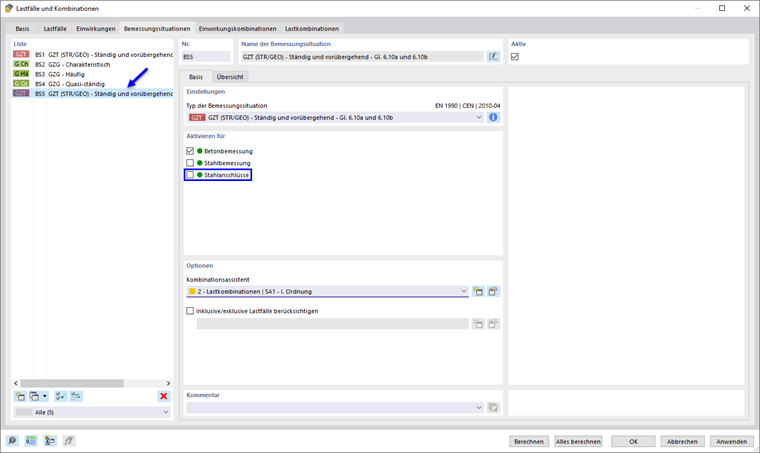The image size is (760, 453).
Task: Click the blue info icon beside the situation type
Action: click(x=493, y=117)
